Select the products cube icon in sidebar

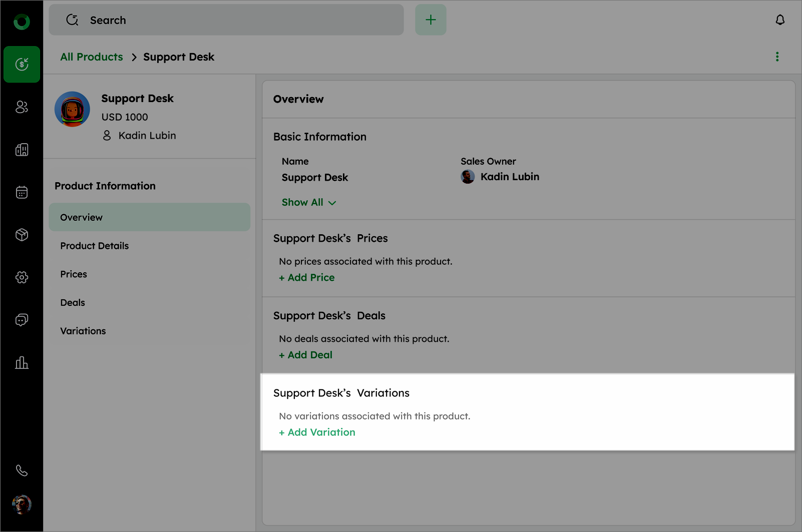tap(22, 235)
